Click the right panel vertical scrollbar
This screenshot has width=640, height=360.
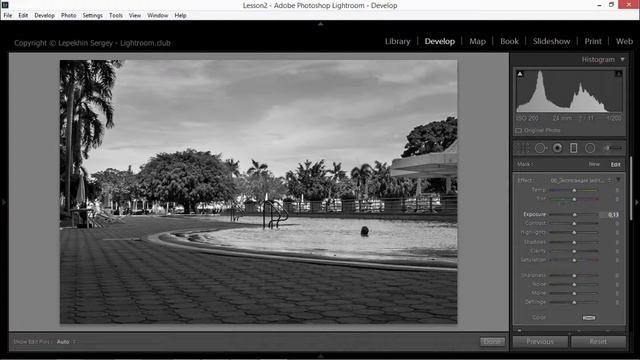[631, 189]
